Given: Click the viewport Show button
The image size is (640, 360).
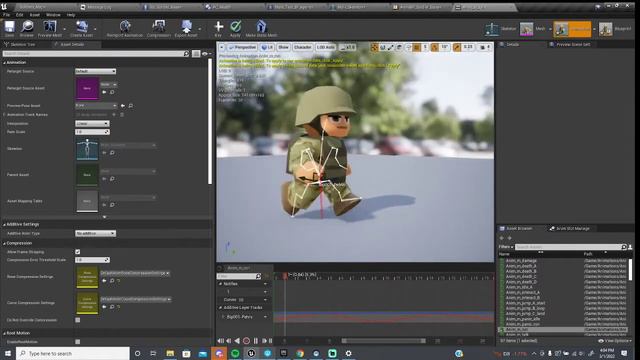Looking at the screenshot, I should click(x=283, y=47).
